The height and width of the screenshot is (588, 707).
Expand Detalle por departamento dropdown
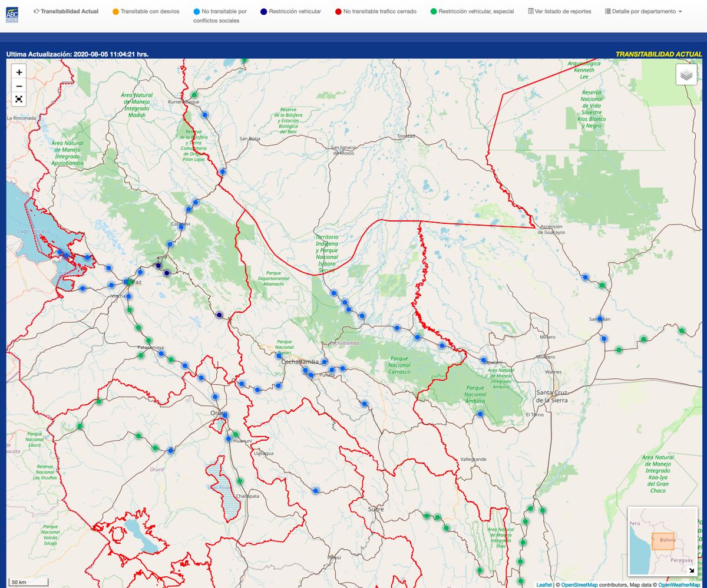(643, 11)
